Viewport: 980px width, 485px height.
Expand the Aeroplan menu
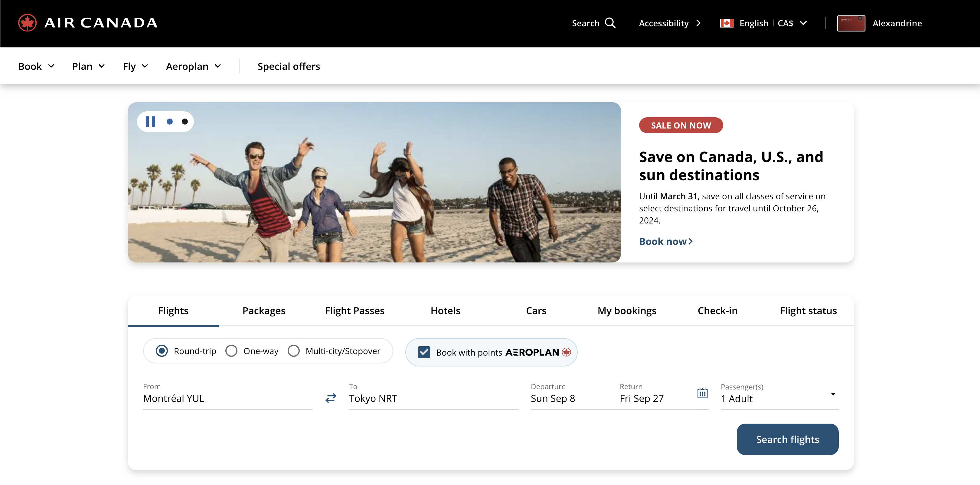pyautogui.click(x=194, y=66)
